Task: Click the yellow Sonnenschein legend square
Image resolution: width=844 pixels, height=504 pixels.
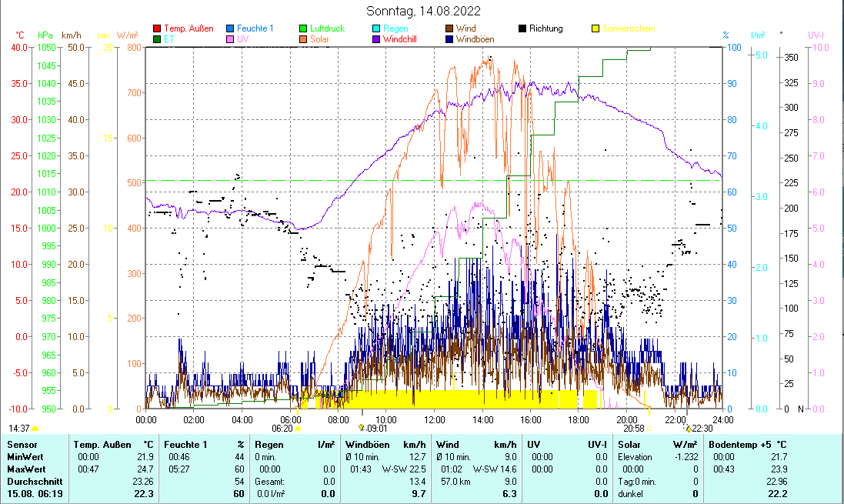Action: click(595, 29)
